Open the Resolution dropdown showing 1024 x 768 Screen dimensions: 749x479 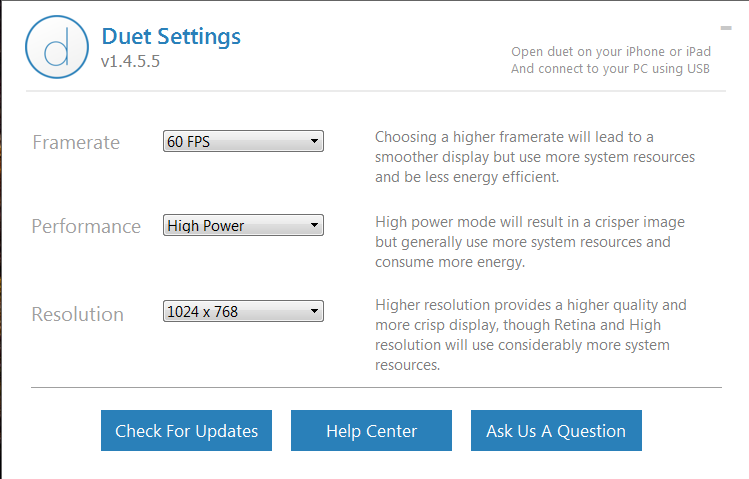click(243, 311)
